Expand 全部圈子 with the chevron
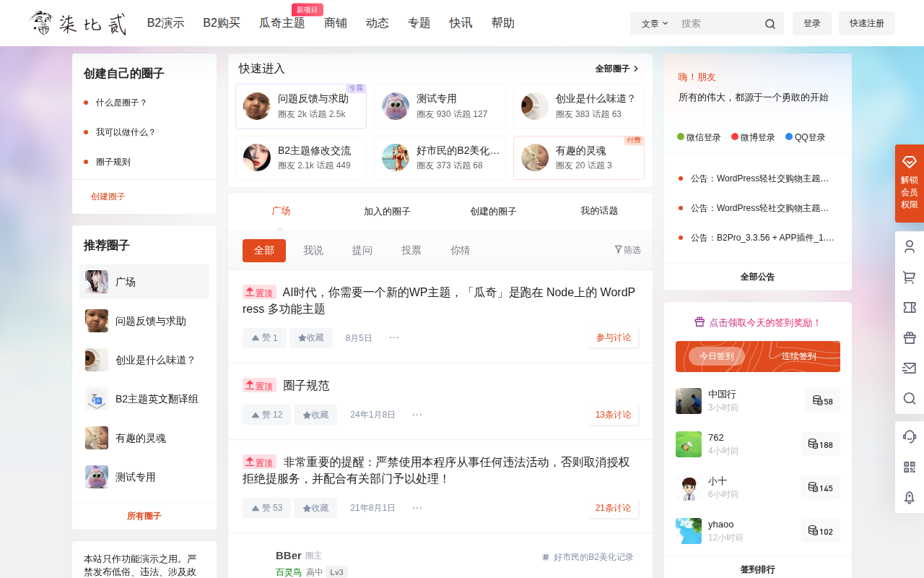924x578 pixels. 617,69
